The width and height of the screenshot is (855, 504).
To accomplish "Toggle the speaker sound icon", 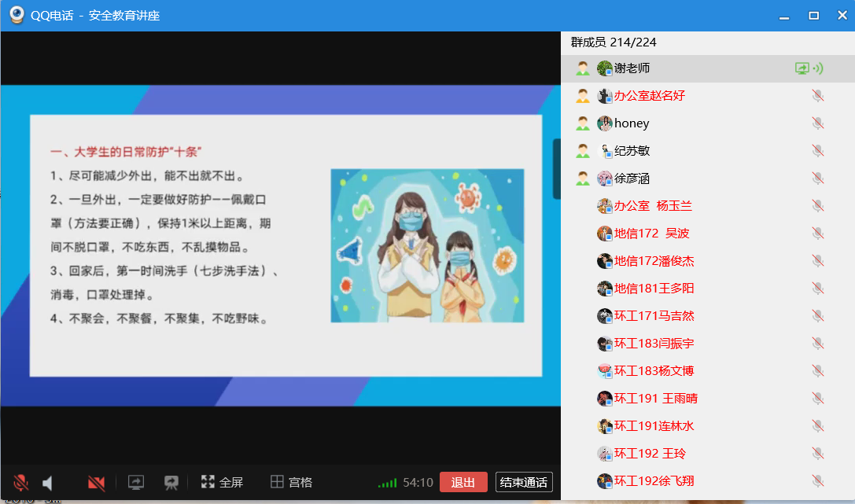I will point(48,482).
